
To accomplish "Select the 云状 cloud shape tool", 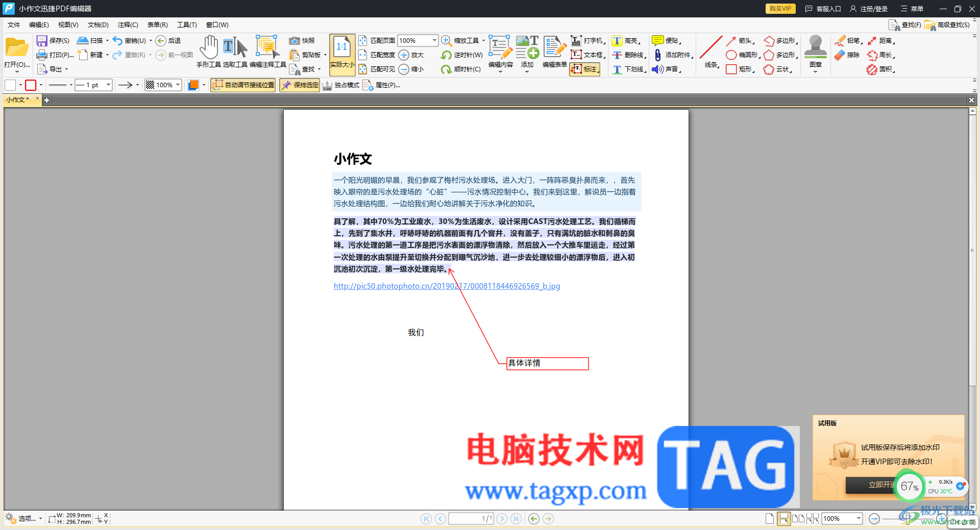I will click(x=778, y=69).
